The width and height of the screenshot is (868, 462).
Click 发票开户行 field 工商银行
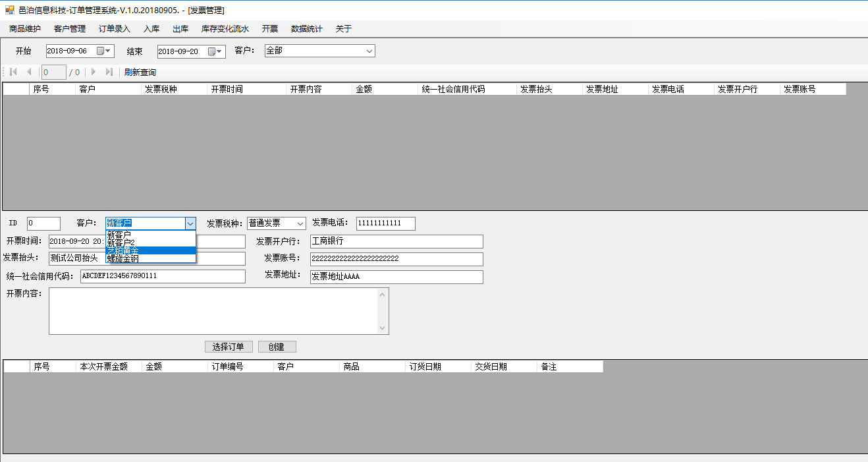pos(396,241)
